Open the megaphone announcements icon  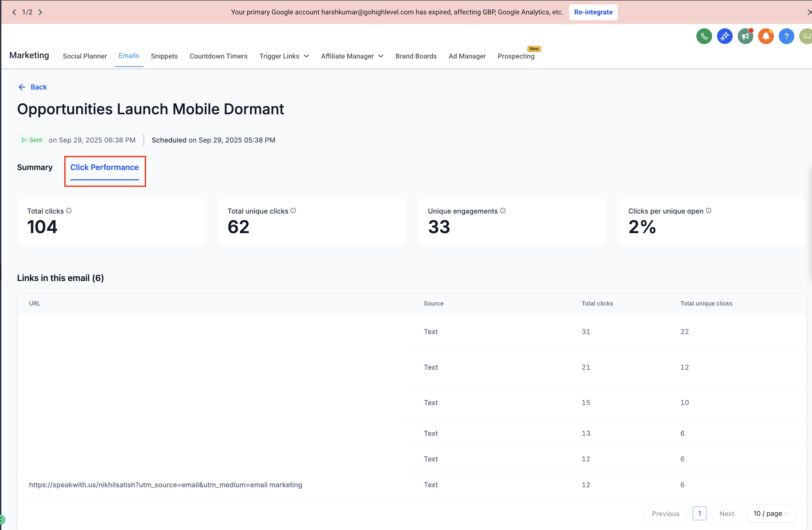[x=745, y=36]
